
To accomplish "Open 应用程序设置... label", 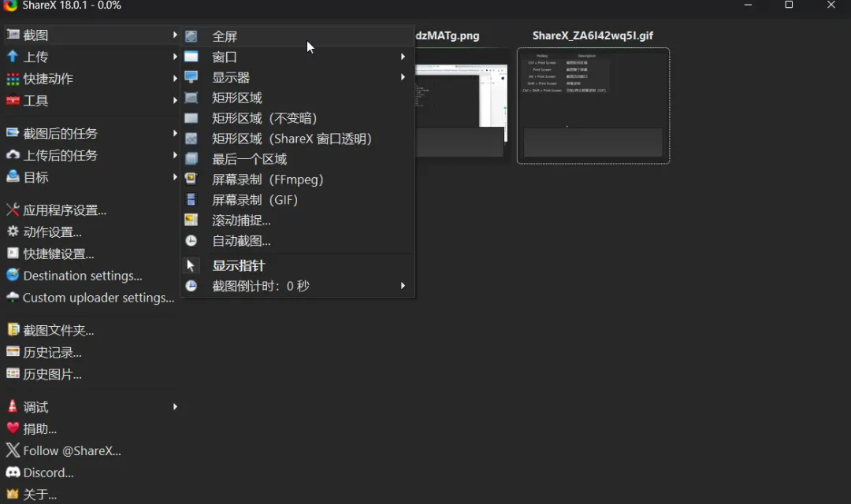I will click(65, 210).
